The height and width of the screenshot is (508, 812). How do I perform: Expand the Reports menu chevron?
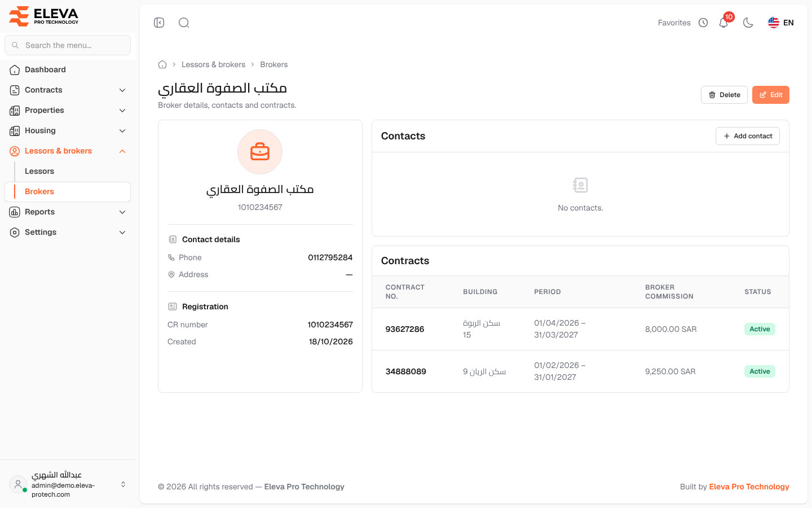(122, 212)
